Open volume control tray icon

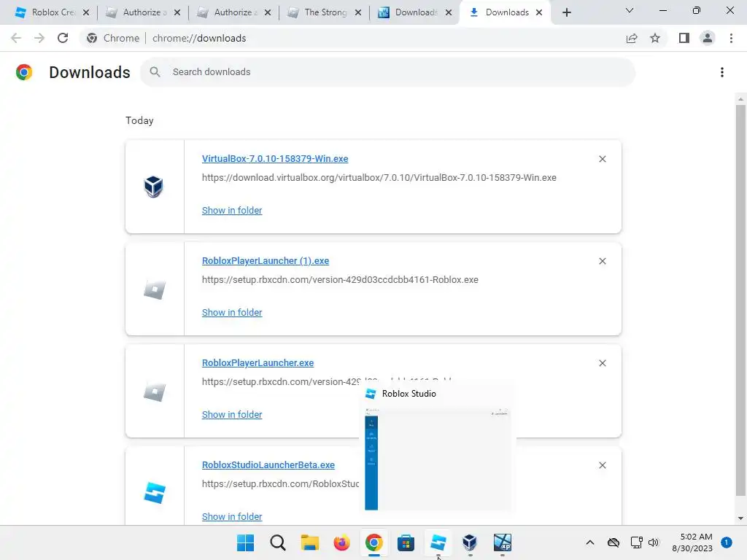(654, 542)
